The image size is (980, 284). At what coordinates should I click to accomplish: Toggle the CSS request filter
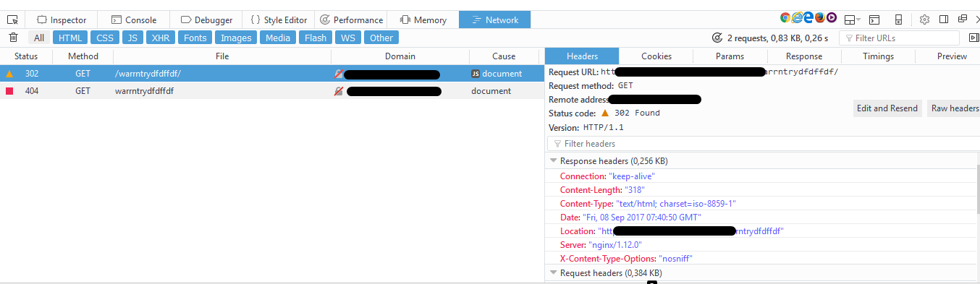click(x=105, y=38)
